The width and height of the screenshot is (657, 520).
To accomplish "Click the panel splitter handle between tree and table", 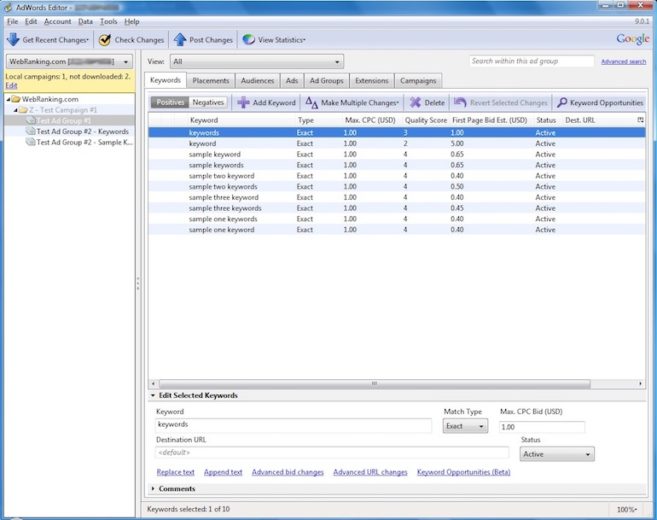I will coord(138,284).
